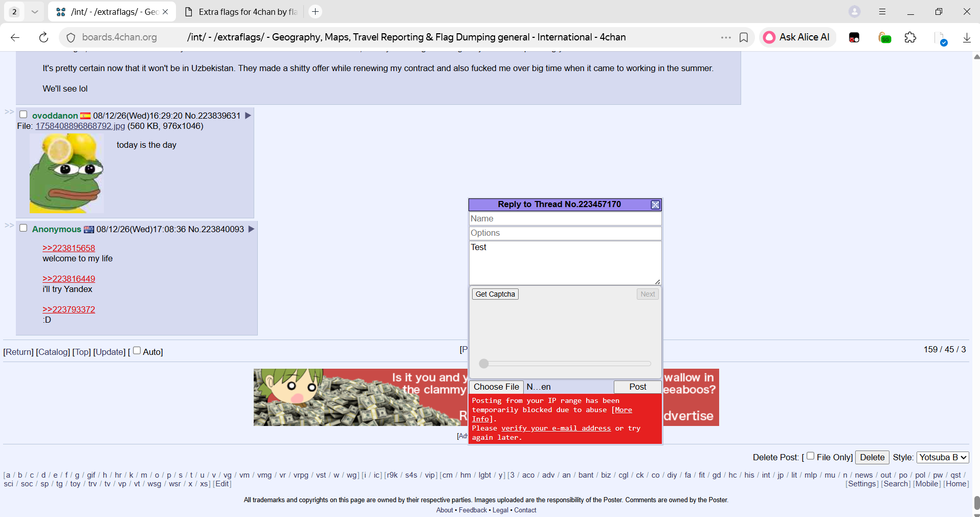
Task: Open the browser hamburger menu
Action: 882,11
